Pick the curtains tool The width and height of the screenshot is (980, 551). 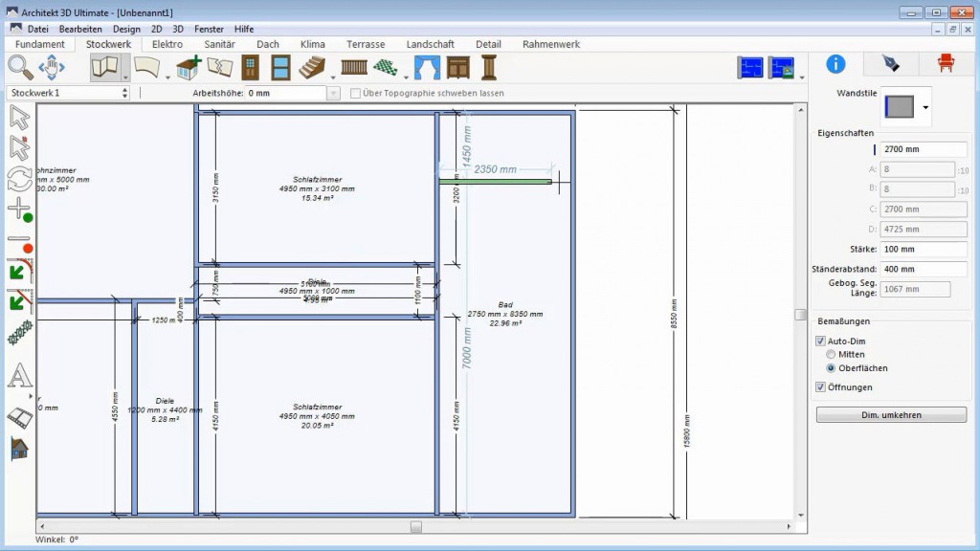pyautogui.click(x=427, y=68)
